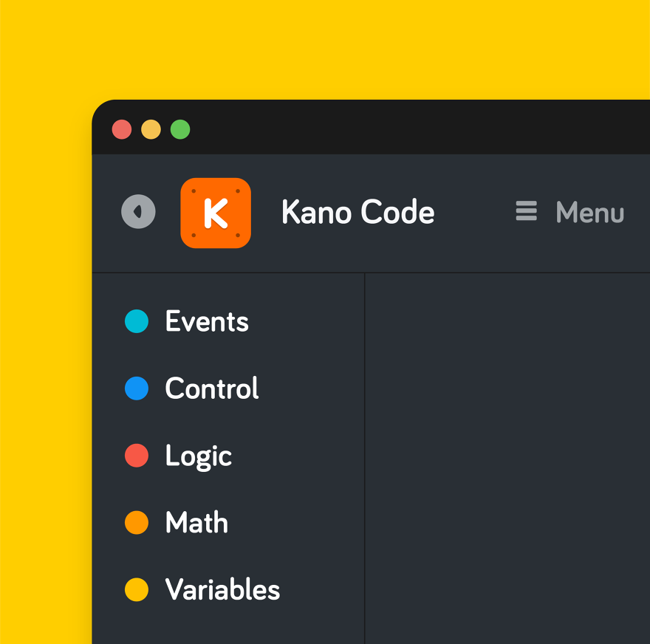Open the Menu text label

589,213
